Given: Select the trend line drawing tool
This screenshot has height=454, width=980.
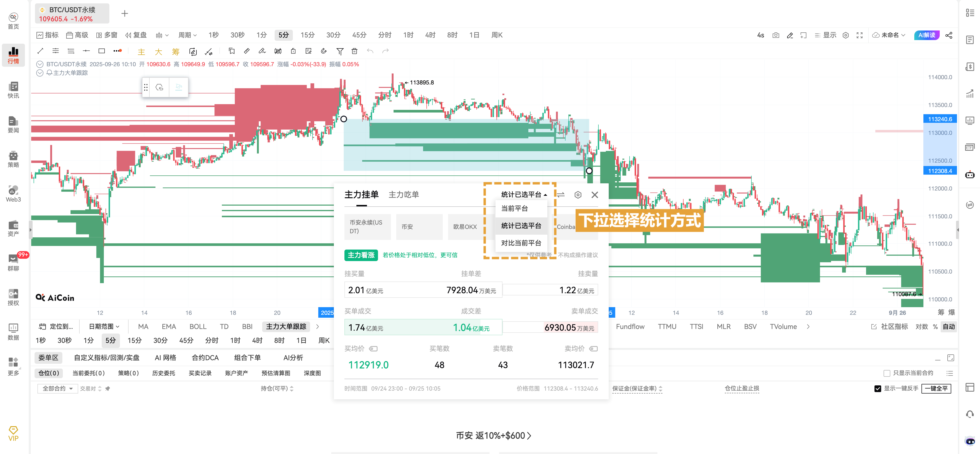Looking at the screenshot, I should click(40, 51).
